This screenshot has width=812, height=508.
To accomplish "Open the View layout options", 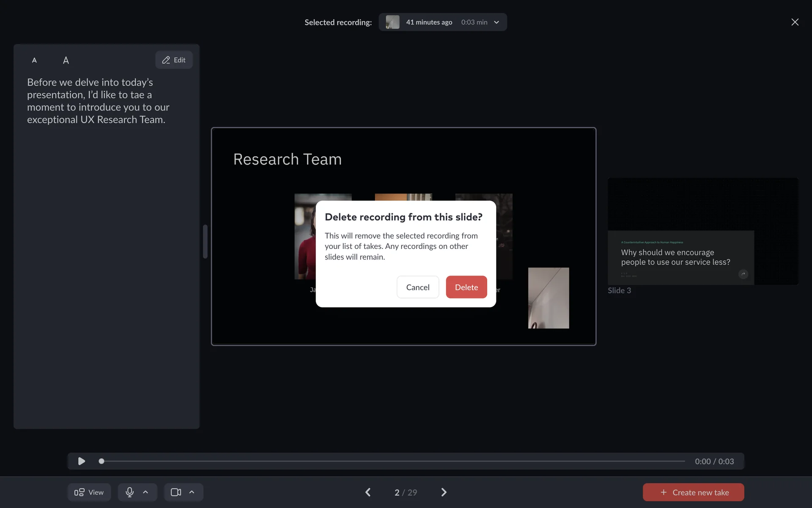I will 89,492.
